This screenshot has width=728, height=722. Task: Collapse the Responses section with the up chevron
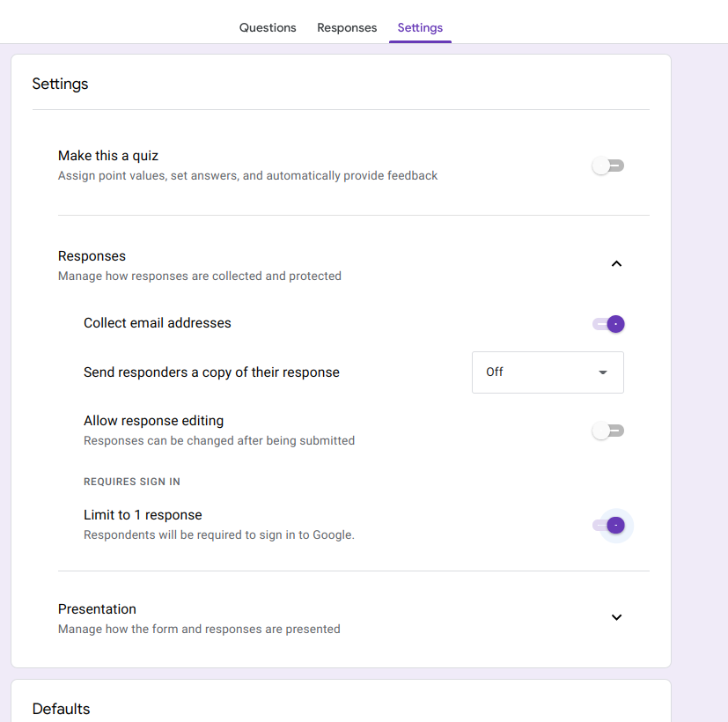[616, 264]
